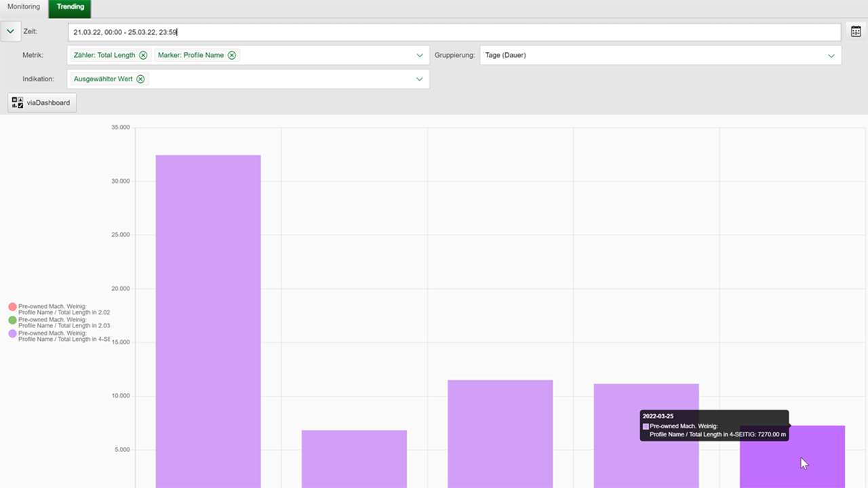Expand the Metrik dropdown list
The height and width of the screenshot is (488, 868).
coord(420,56)
